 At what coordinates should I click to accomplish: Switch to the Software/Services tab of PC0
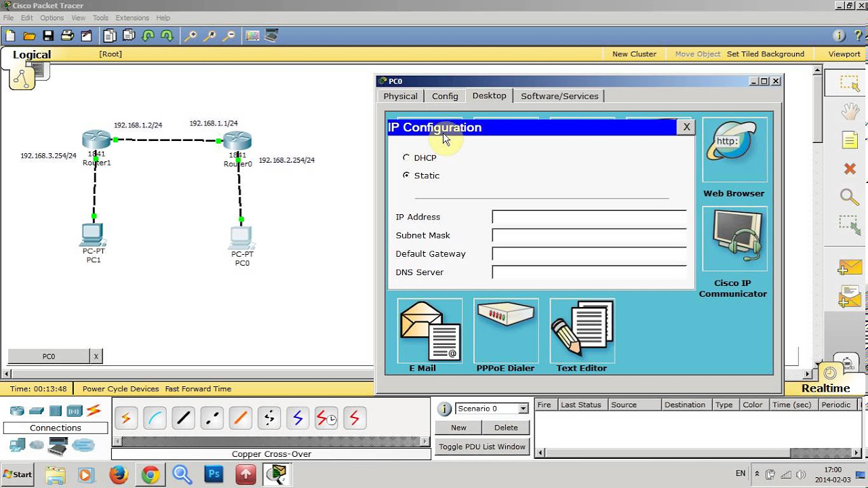[x=559, y=96]
